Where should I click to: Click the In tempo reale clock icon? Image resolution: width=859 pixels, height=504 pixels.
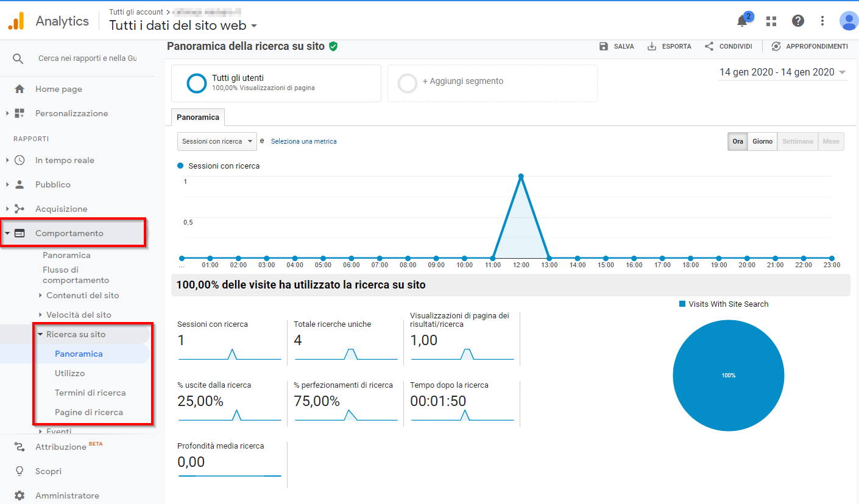pyautogui.click(x=19, y=160)
